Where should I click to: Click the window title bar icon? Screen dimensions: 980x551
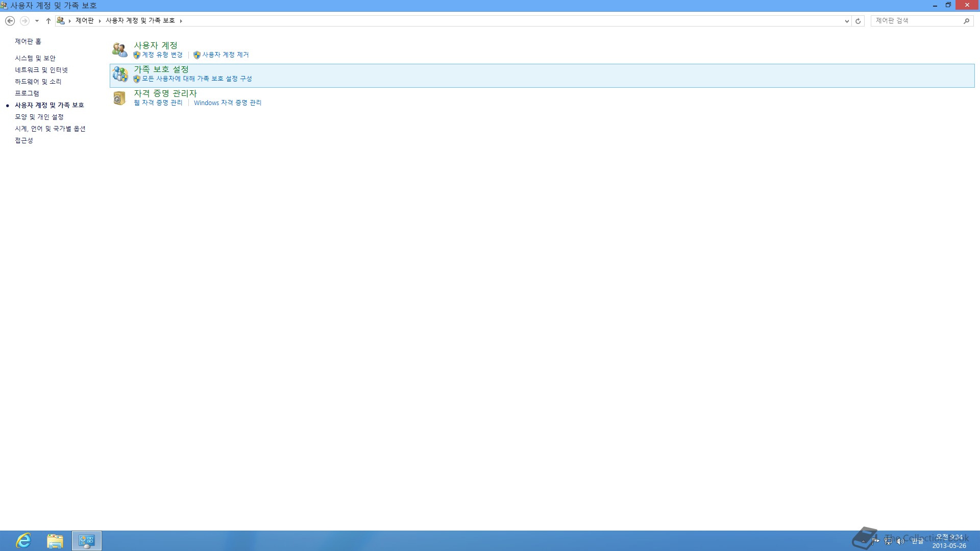4,6
